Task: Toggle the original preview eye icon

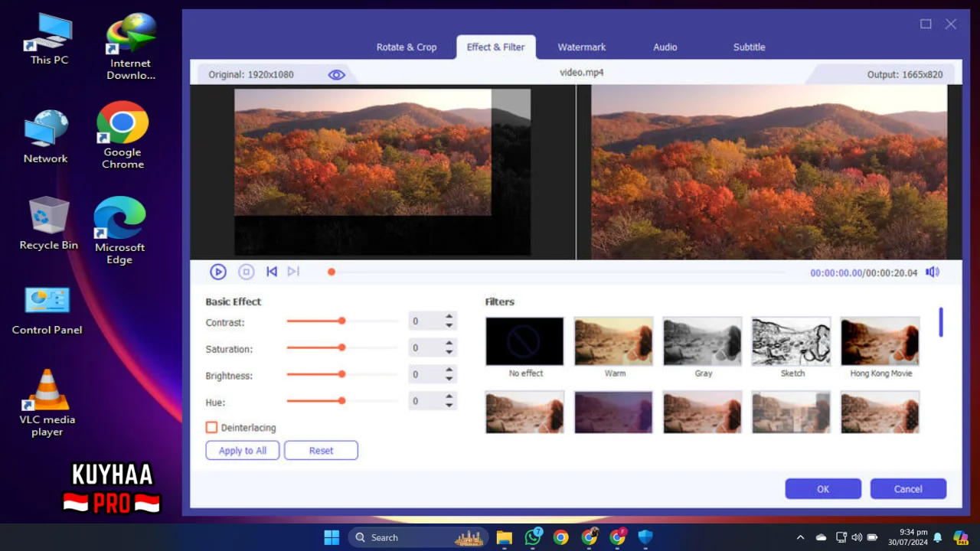Action: click(x=337, y=74)
